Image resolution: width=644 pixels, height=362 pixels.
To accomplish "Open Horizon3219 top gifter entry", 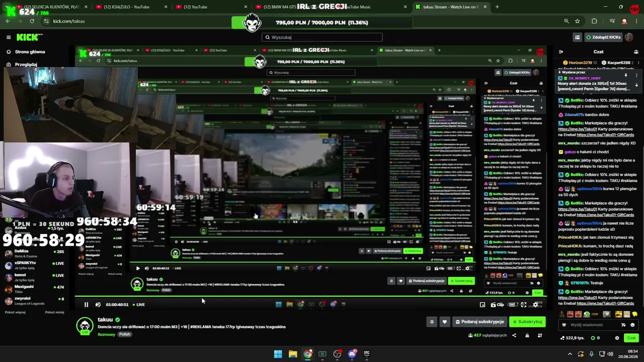I will click(x=580, y=63).
